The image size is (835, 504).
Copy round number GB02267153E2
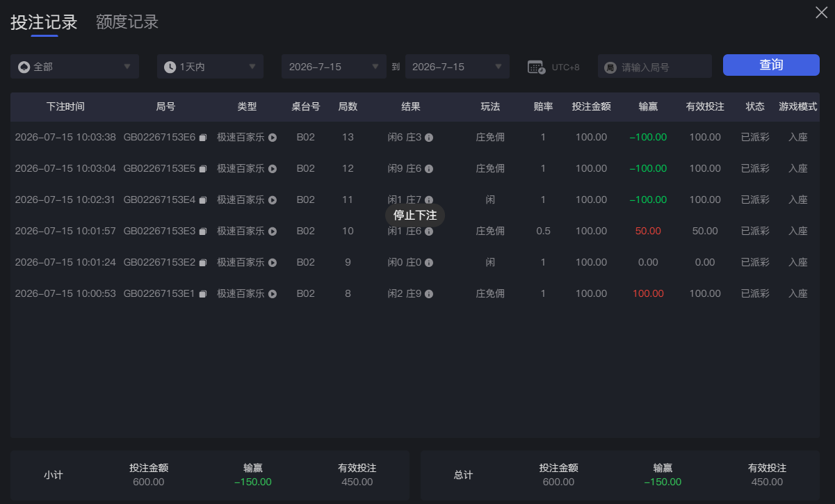(x=203, y=263)
